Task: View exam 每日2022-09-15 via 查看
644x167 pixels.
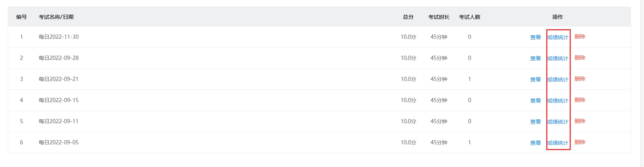Action: (x=535, y=101)
